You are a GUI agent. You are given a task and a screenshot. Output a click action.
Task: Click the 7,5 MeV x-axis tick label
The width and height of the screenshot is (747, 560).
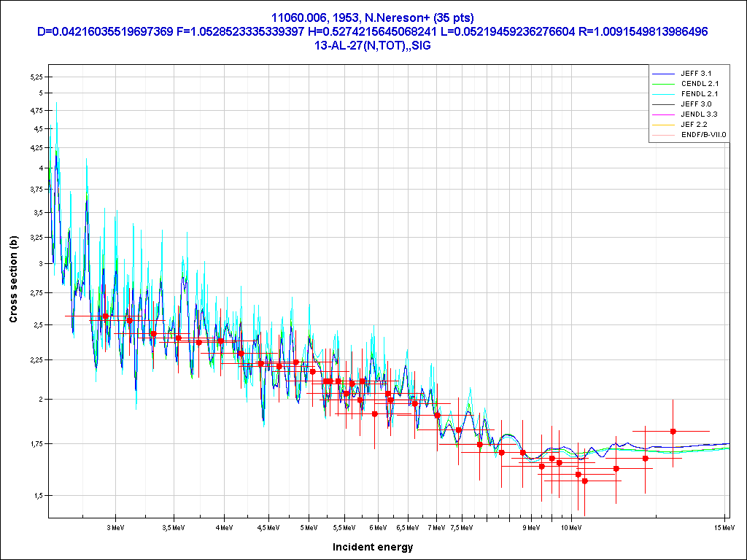point(460,526)
